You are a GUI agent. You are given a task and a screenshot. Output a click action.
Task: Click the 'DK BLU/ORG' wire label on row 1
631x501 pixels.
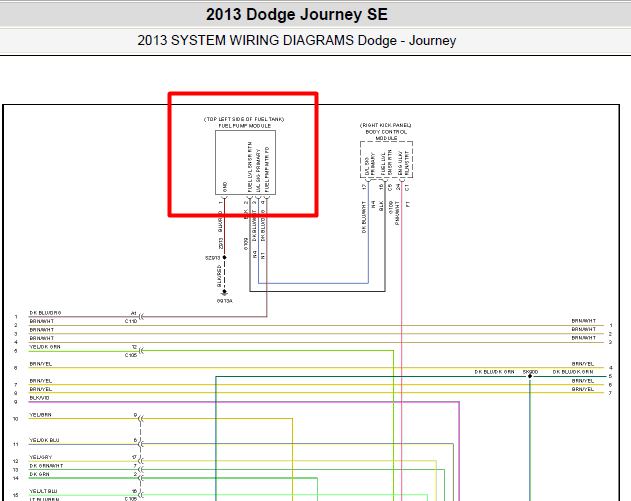pyautogui.click(x=45, y=313)
